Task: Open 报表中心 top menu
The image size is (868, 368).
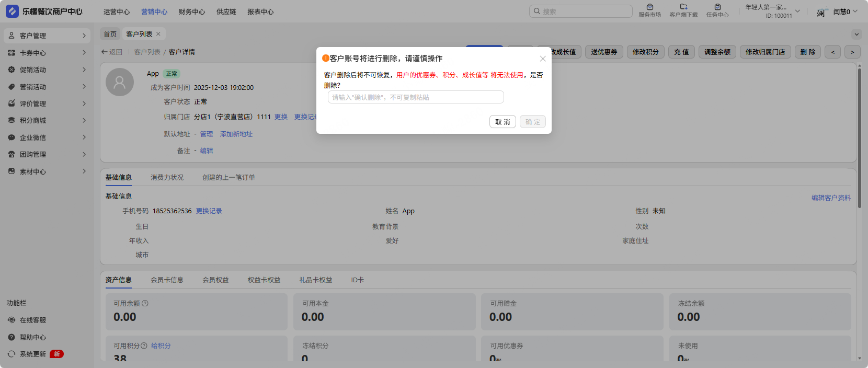Action: click(x=260, y=11)
